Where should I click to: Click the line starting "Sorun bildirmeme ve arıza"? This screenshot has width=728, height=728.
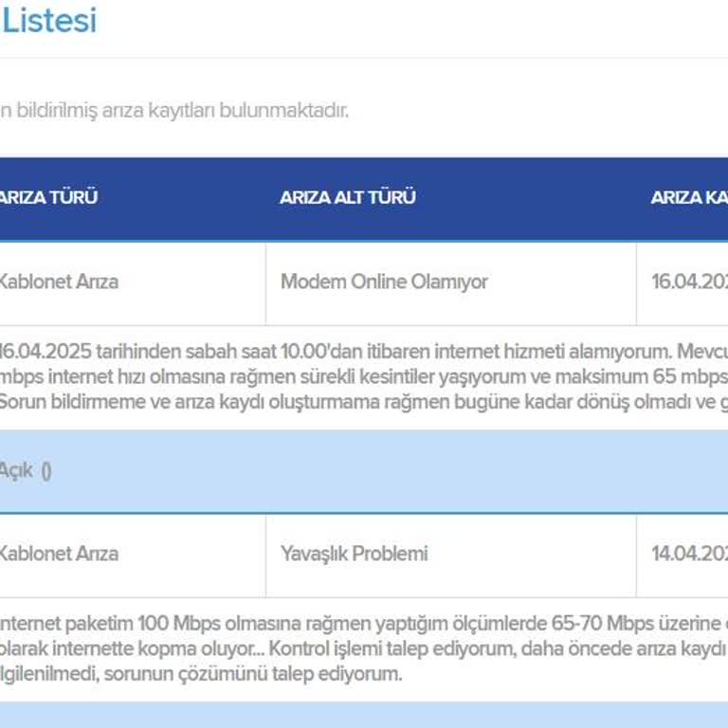[360, 400]
